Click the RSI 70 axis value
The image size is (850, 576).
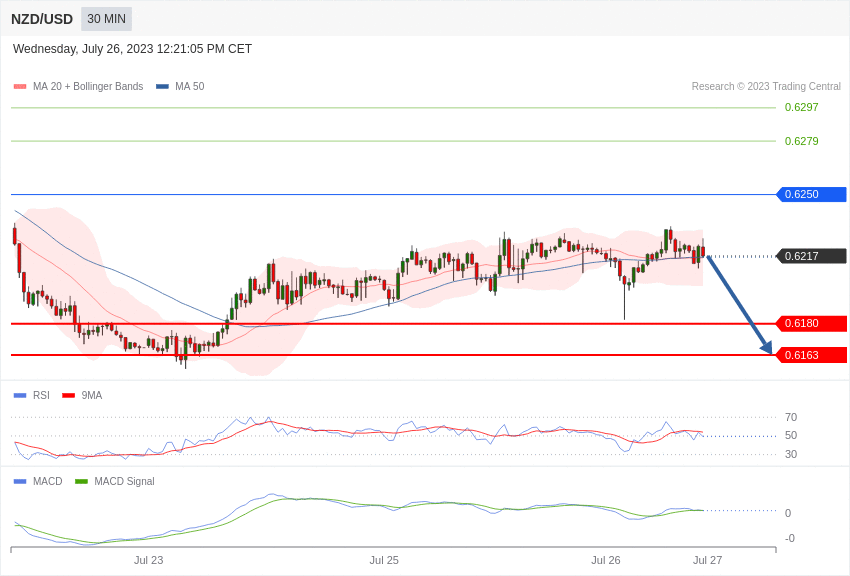pos(791,417)
